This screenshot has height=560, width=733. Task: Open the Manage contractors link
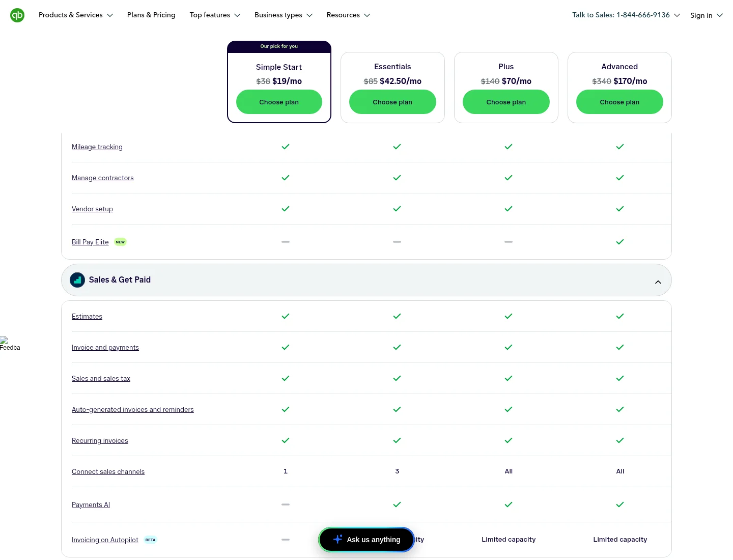pos(103,178)
